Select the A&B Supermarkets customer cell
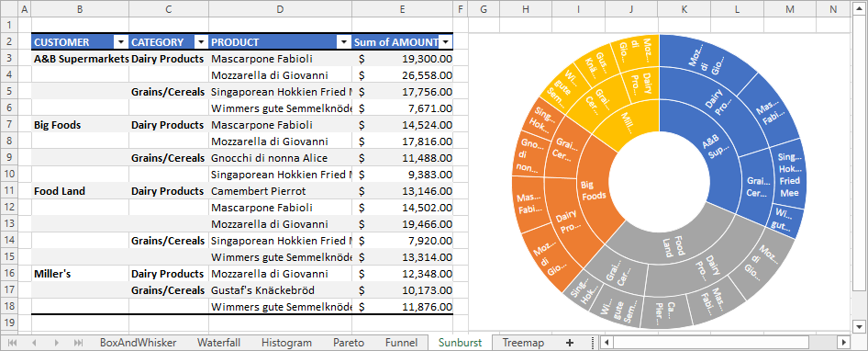Screen dimensions: 868x351 tap(81, 59)
